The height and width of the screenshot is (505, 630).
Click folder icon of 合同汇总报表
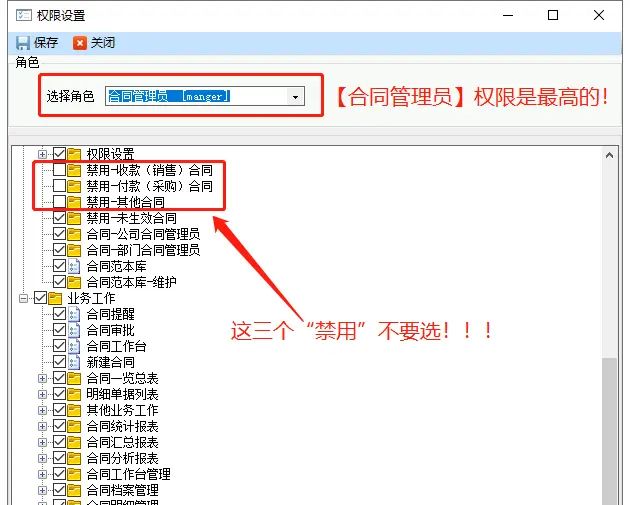[x=74, y=443]
